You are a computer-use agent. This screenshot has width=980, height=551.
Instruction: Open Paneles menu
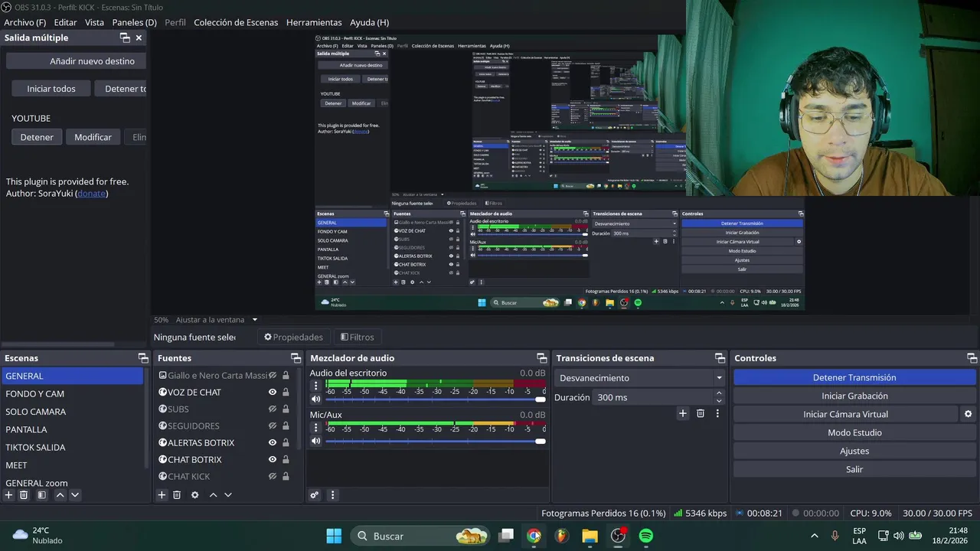pos(134,22)
